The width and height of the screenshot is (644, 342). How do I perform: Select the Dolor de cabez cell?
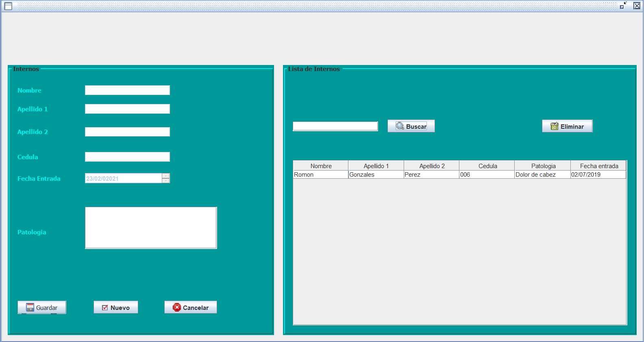click(543, 175)
